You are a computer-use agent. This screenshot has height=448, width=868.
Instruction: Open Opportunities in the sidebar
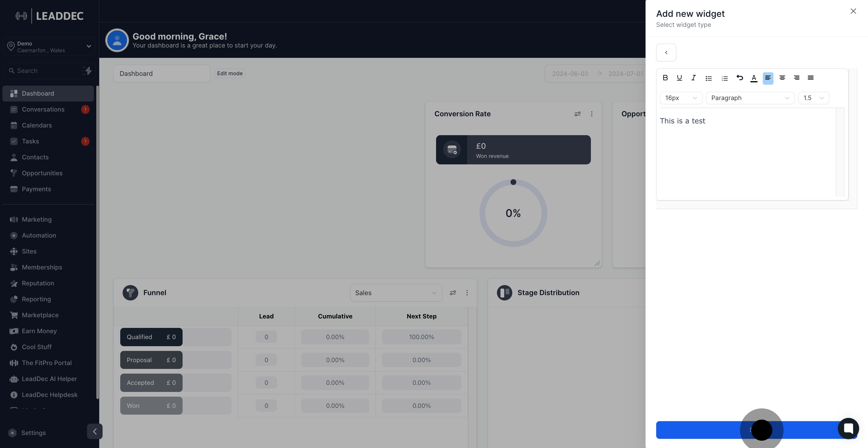click(42, 173)
